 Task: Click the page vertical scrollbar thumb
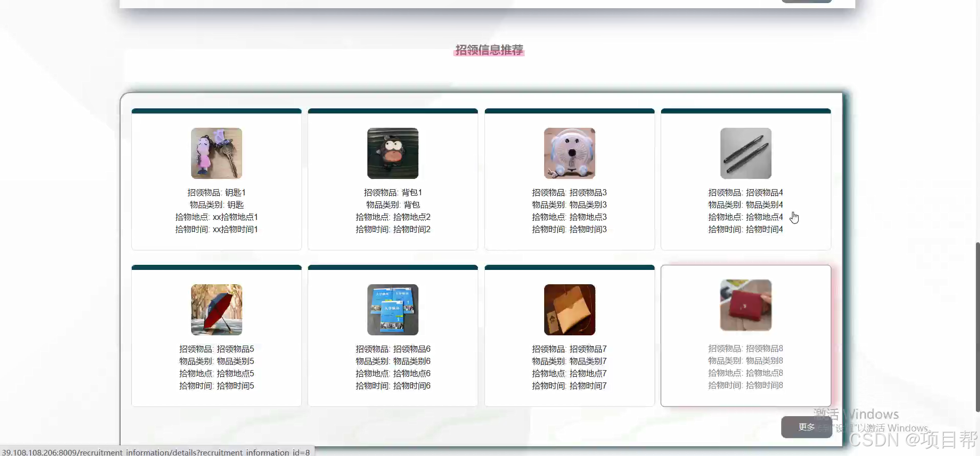[x=977, y=327]
